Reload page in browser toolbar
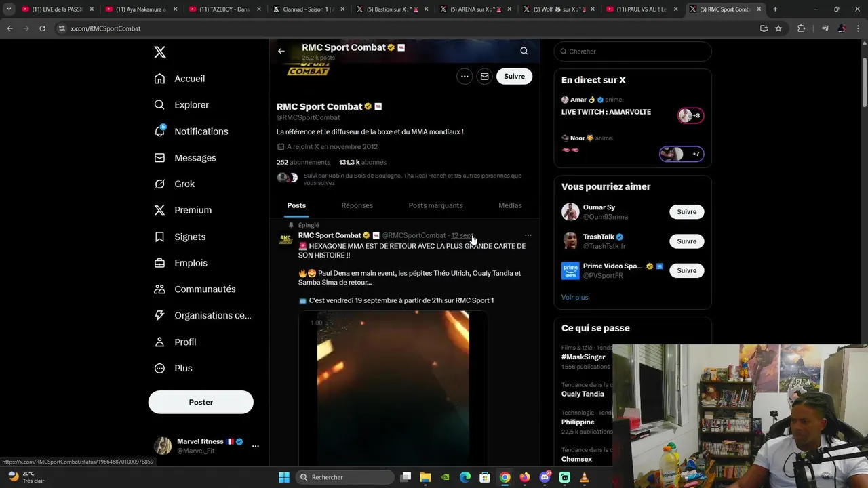 point(42,28)
